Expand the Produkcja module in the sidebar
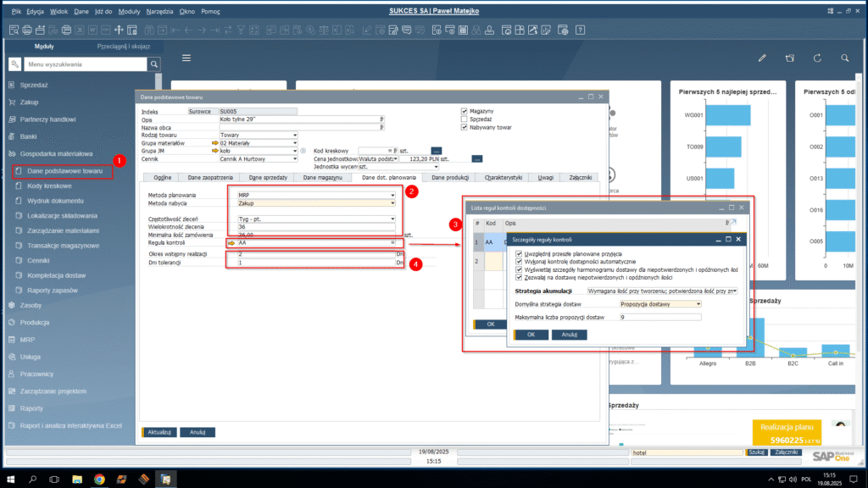 (34, 323)
